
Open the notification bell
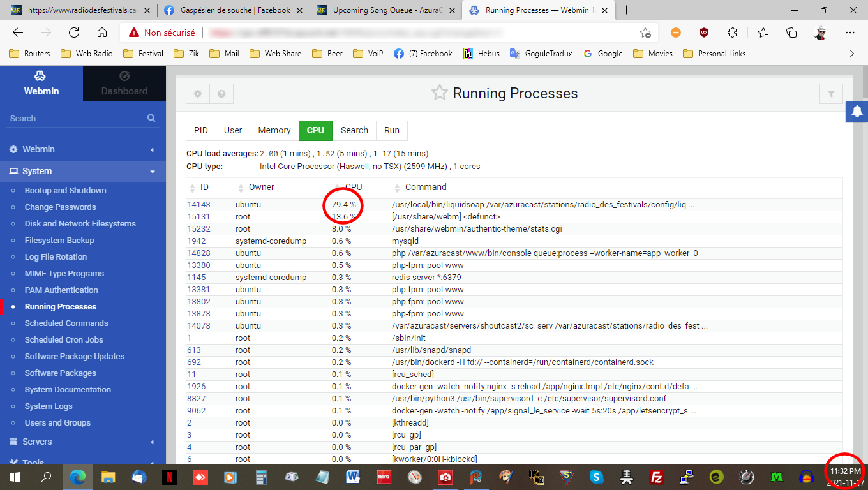[x=857, y=111]
